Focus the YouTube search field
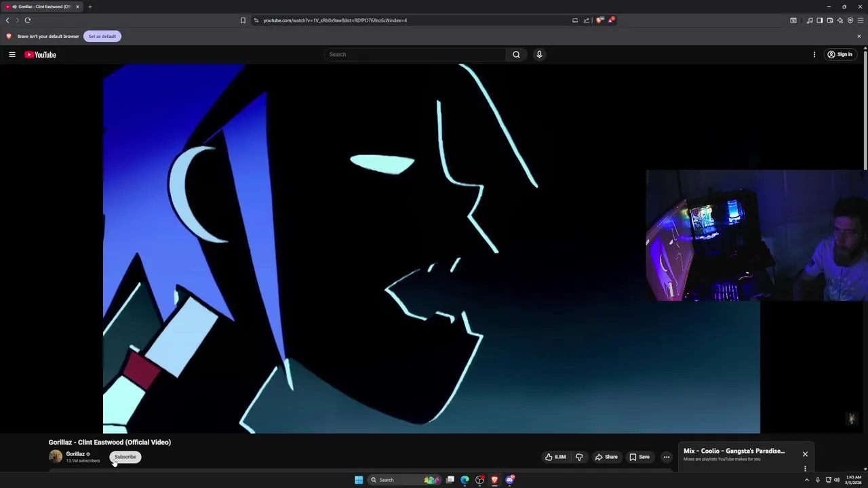The height and width of the screenshot is (488, 868). [x=414, y=54]
